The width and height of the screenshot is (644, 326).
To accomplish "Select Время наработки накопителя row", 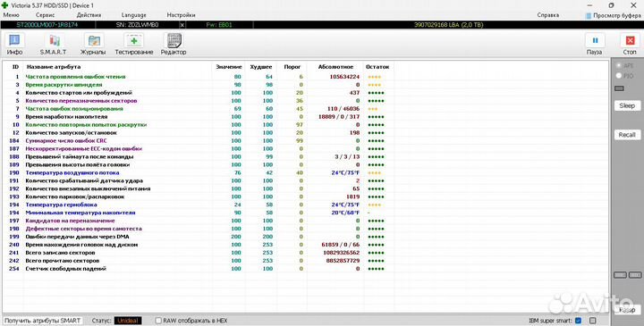I will coord(198,117).
